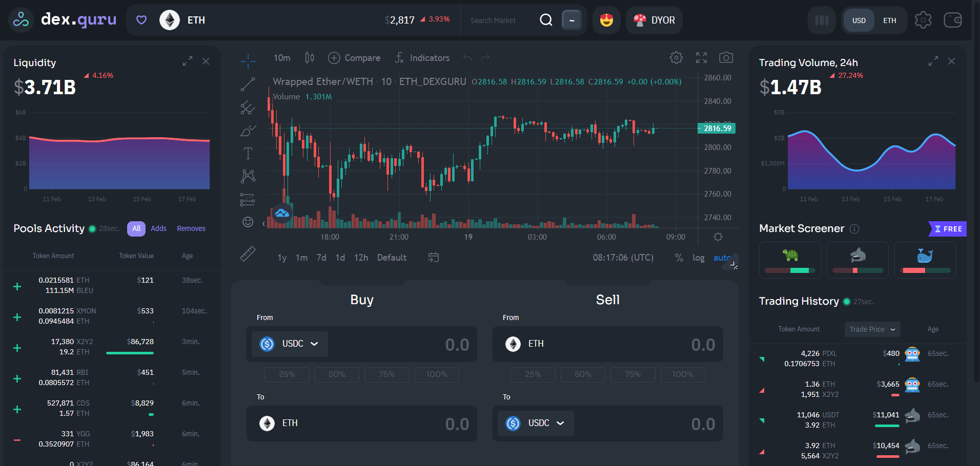The width and height of the screenshot is (980, 466).
Task: Expand the Trading Volume 24h panel
Action: 933,61
